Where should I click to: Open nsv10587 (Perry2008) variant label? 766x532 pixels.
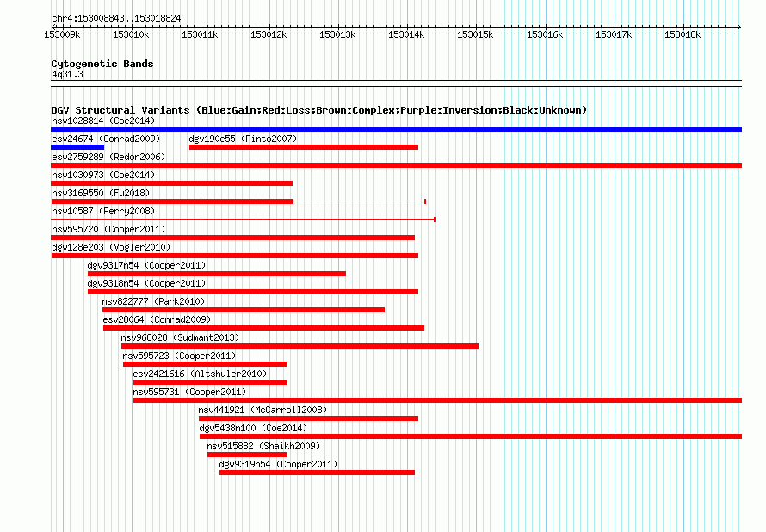coord(103,211)
